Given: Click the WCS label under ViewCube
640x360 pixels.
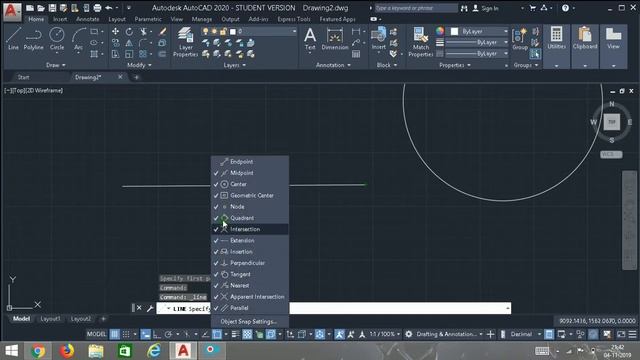Looking at the screenshot, I should tap(611, 154).
